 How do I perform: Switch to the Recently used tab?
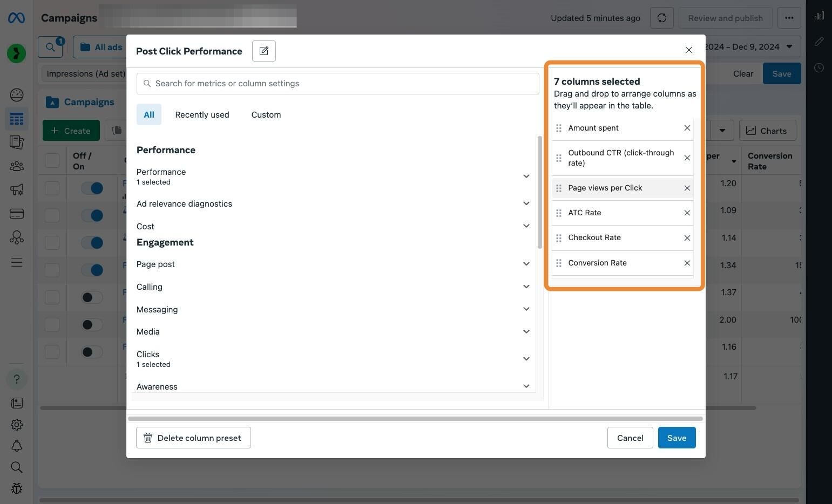point(202,114)
